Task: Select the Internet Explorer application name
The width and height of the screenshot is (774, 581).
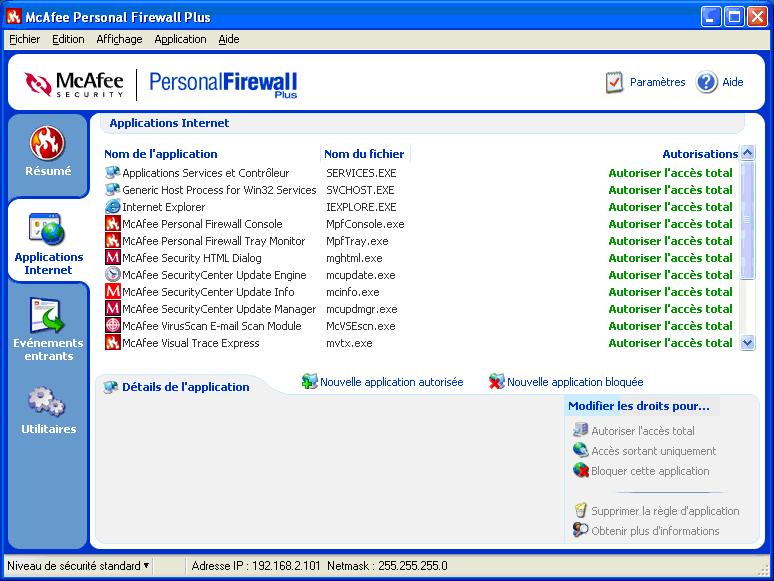Action: [x=163, y=207]
